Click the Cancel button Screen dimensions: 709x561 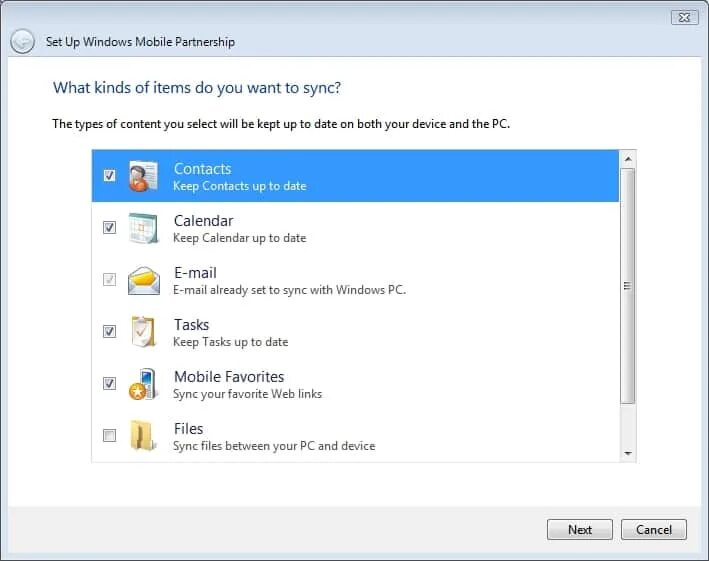pos(654,529)
